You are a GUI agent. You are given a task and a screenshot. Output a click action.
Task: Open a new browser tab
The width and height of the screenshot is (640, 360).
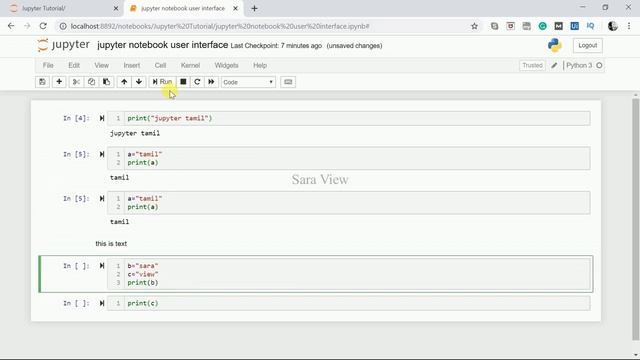coord(254,9)
